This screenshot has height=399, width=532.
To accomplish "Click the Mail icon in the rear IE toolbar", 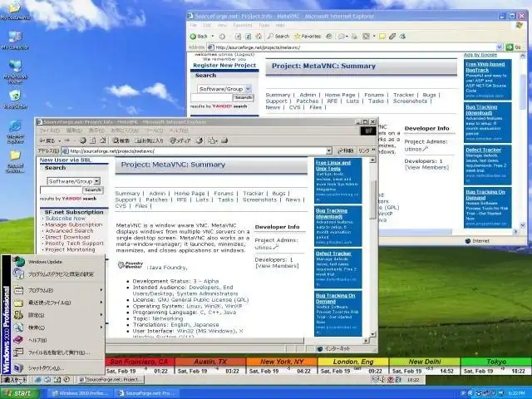I will (342, 37).
